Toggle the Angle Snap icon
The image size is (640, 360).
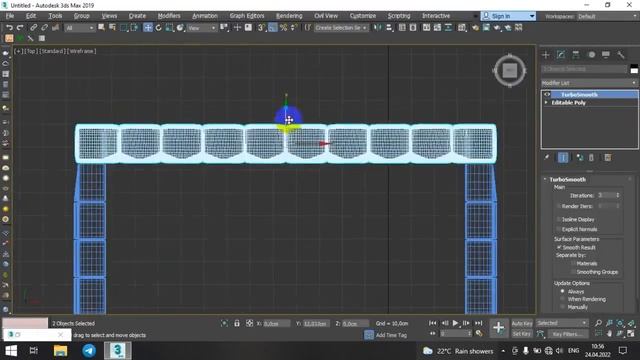tap(273, 27)
